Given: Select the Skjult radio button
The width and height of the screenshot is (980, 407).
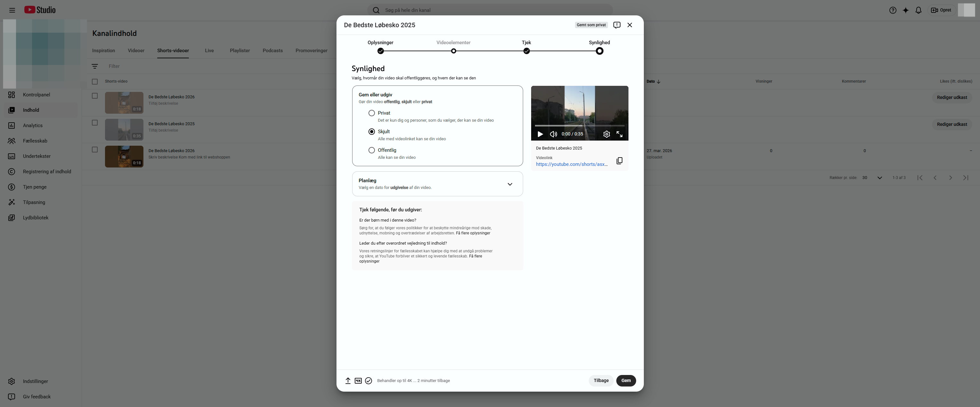Looking at the screenshot, I should coord(371,132).
